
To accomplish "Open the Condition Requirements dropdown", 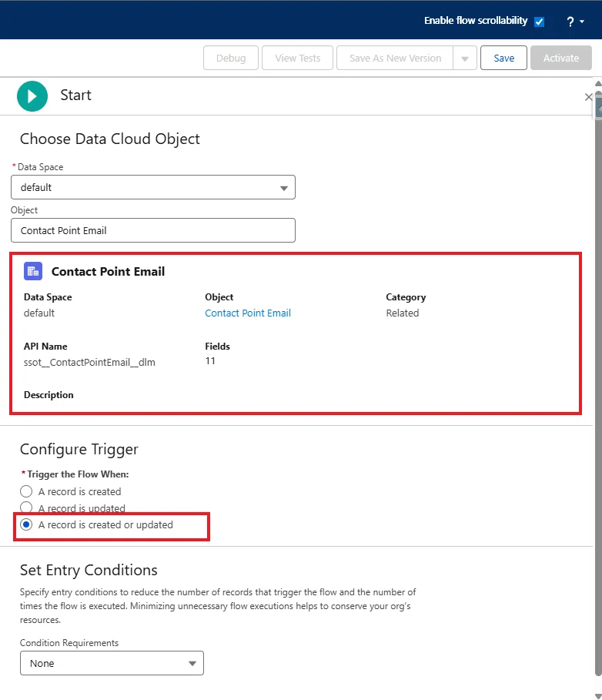I will coord(112,663).
